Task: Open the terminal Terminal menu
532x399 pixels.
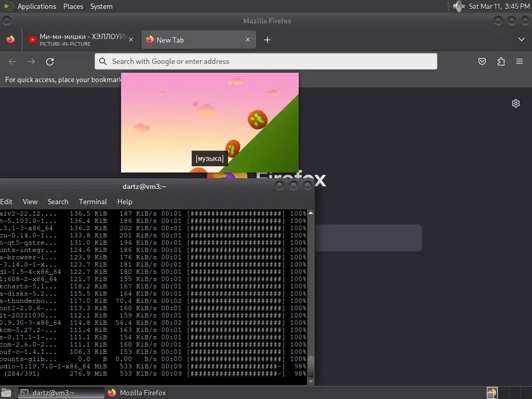Action: pos(93,202)
